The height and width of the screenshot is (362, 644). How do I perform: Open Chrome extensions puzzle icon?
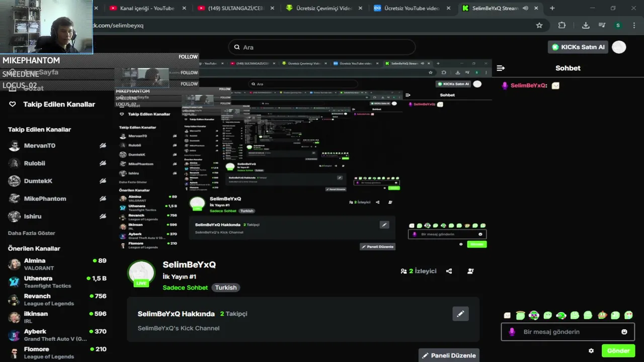562,25
